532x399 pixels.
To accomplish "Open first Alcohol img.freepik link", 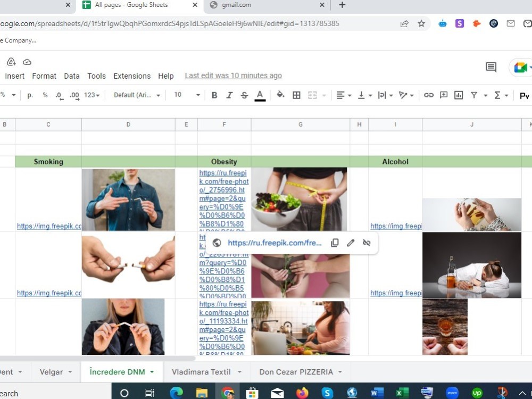I will coord(396,226).
